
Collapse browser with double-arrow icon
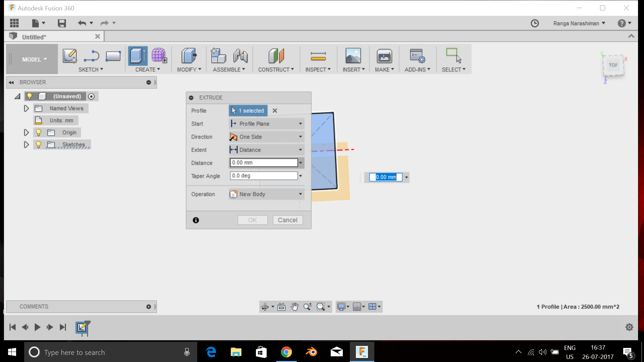point(11,82)
